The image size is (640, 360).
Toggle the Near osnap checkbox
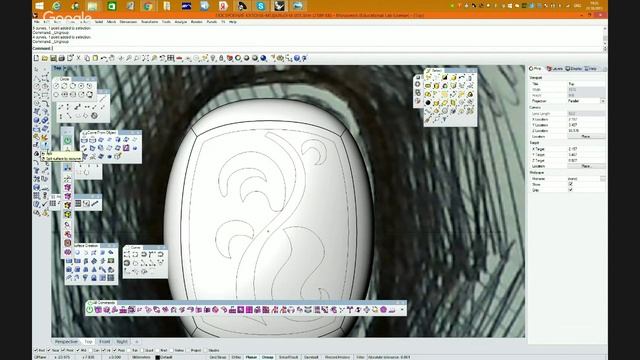49,350
